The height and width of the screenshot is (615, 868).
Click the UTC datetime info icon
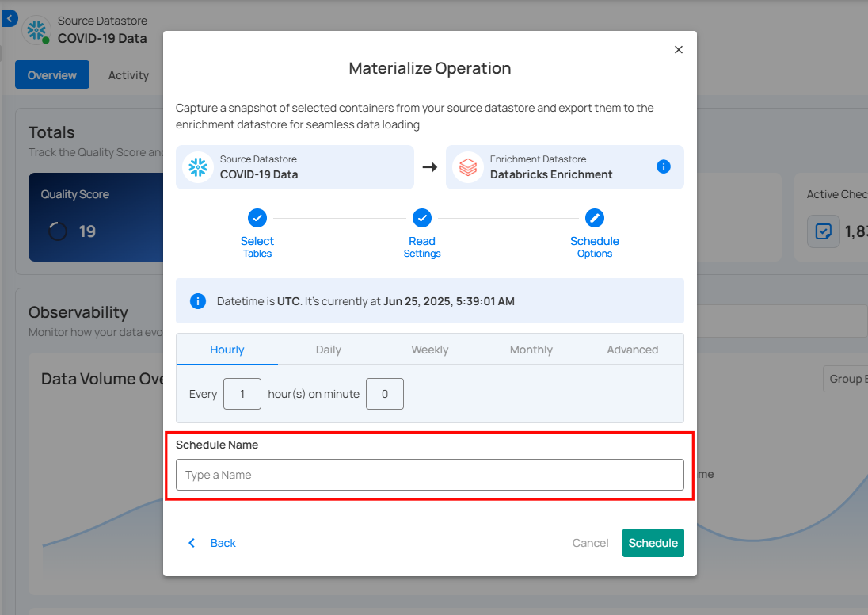pyautogui.click(x=198, y=301)
